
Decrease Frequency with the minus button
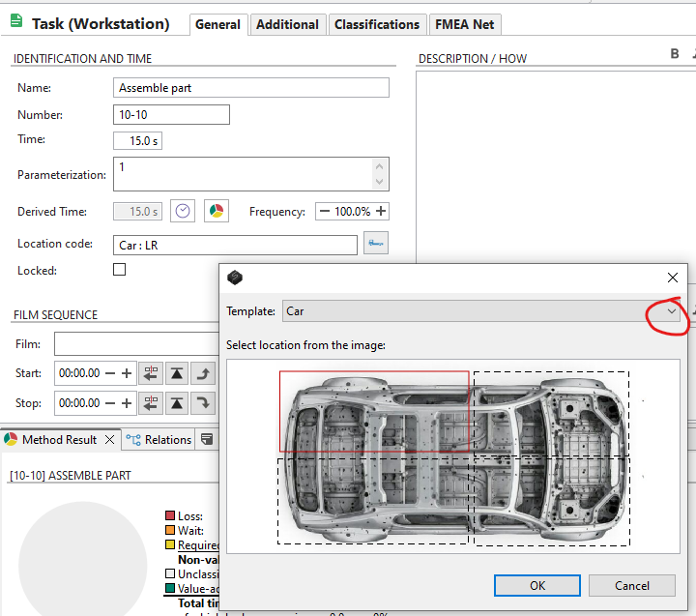(324, 212)
